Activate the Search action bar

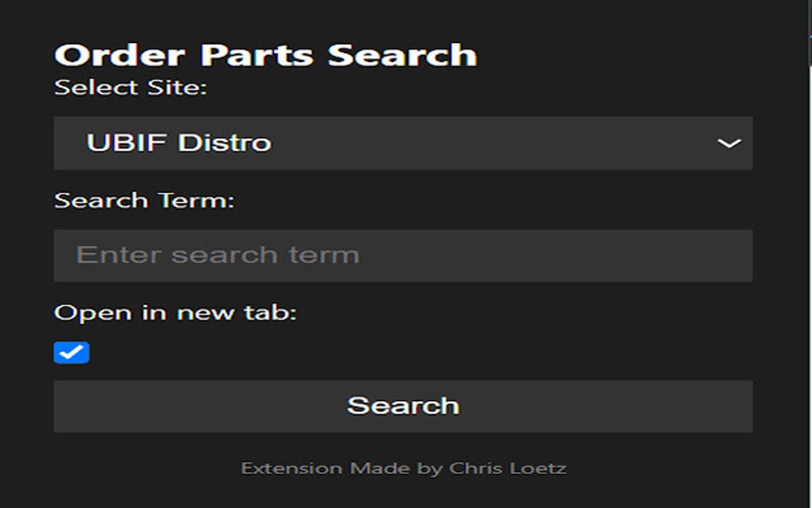pyautogui.click(x=403, y=405)
